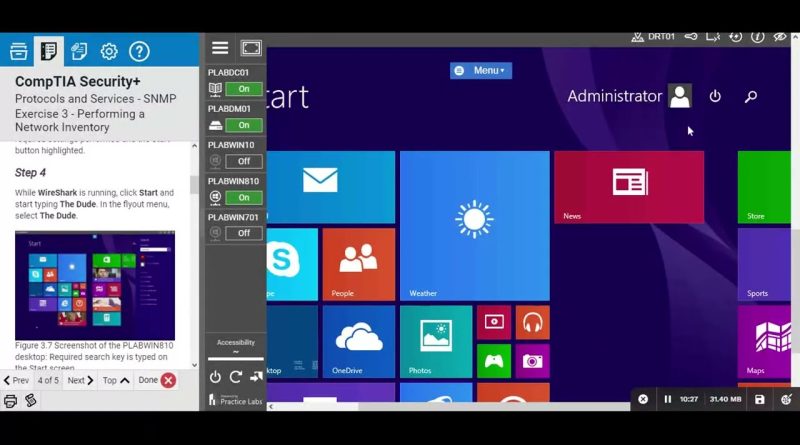This screenshot has height=445, width=800.
Task: Toggle PLABWIN810 power state On button
Action: click(x=244, y=197)
